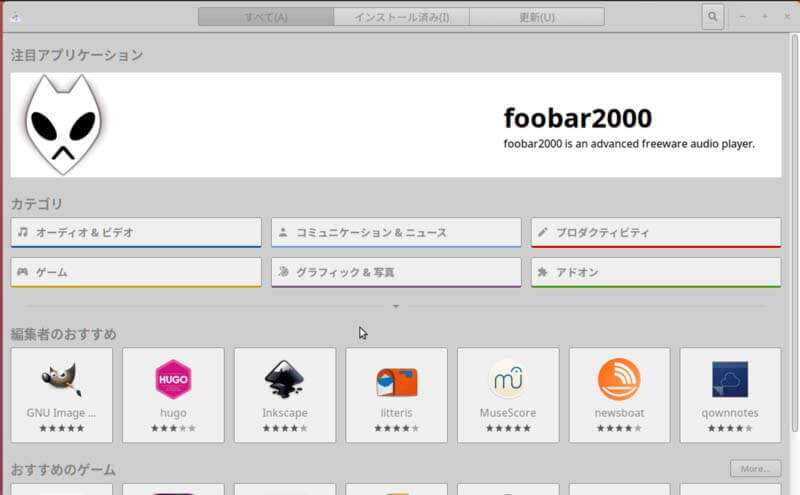Click the gamepad icon in ゲーム

coord(23,272)
